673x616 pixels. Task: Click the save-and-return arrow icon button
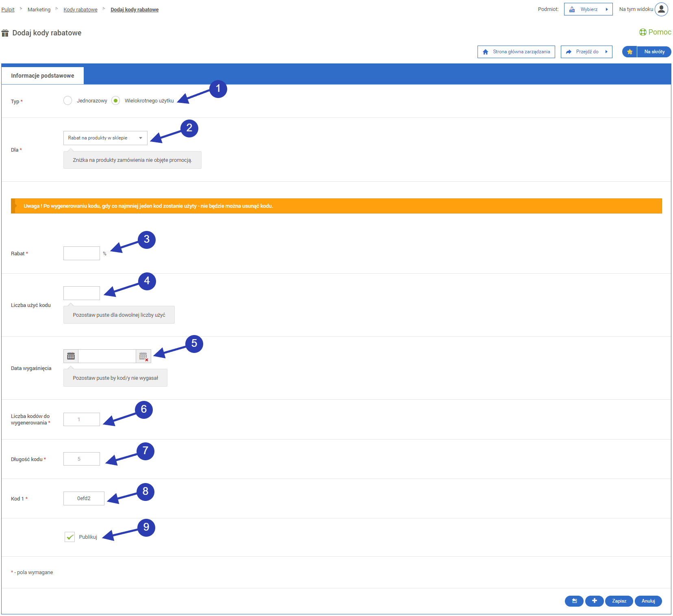point(574,601)
